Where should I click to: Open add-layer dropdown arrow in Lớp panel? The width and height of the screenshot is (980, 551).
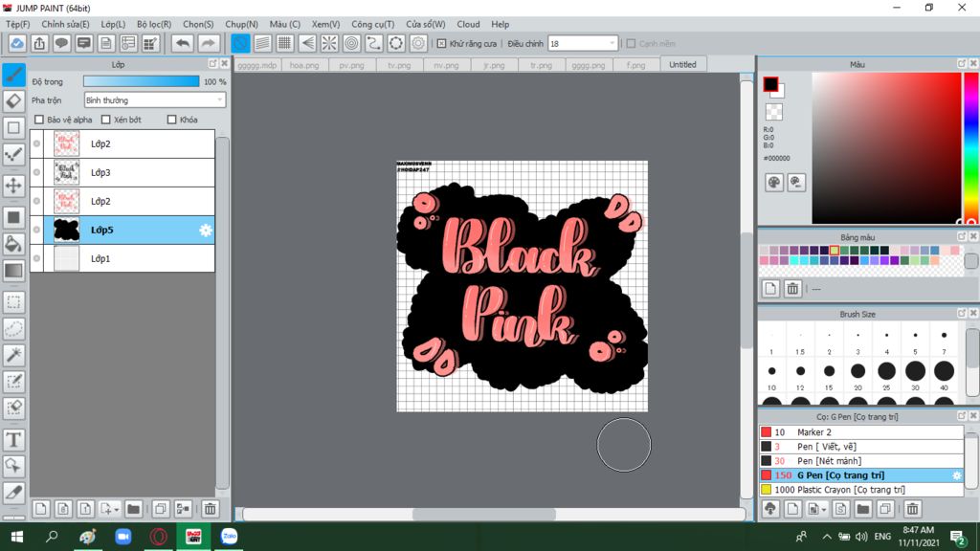tap(117, 510)
